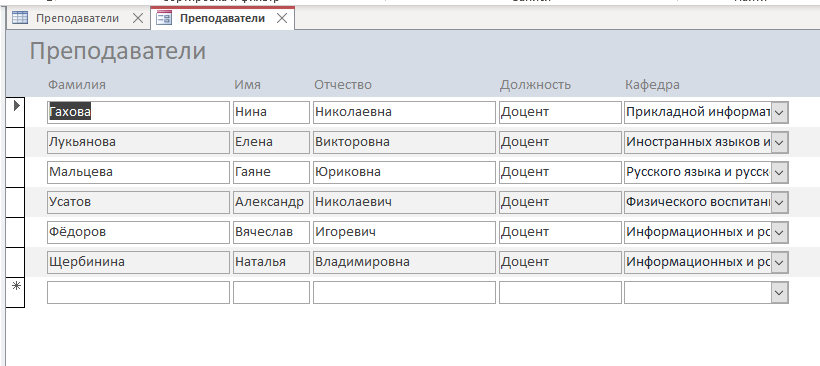This screenshot has width=820, height=366.
Task: Click the Николаевич patronymic field
Action: pyautogui.click(x=404, y=202)
